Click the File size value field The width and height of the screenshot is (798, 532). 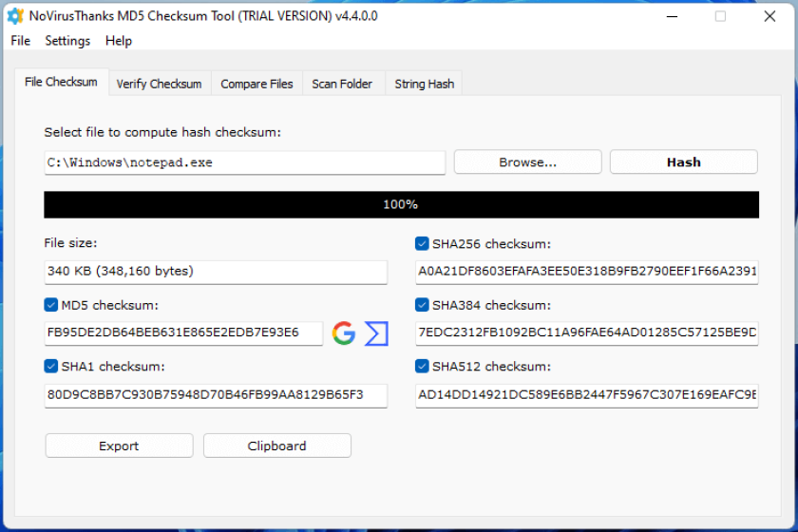(x=216, y=272)
